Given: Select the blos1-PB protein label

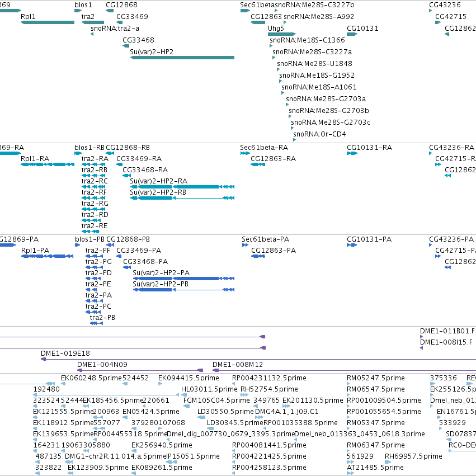Looking at the screenshot, I should point(89,239).
